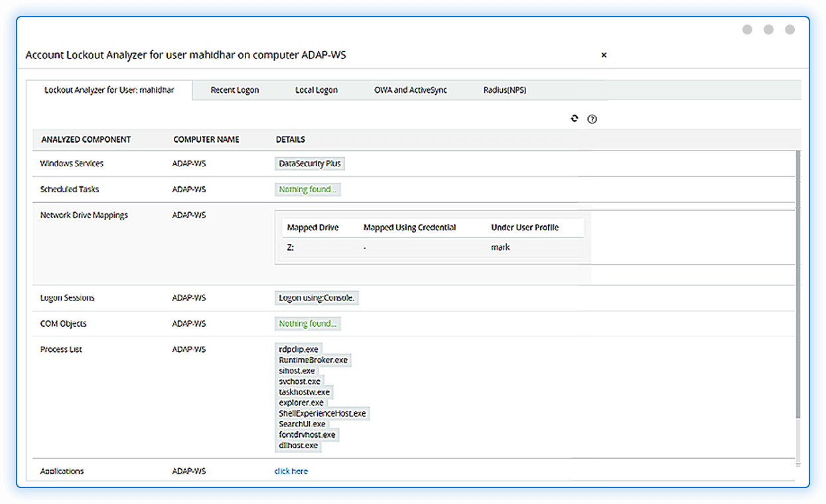This screenshot has height=504, width=826.
Task: Select the OWA and ActiveSync tab
Action: (411, 90)
